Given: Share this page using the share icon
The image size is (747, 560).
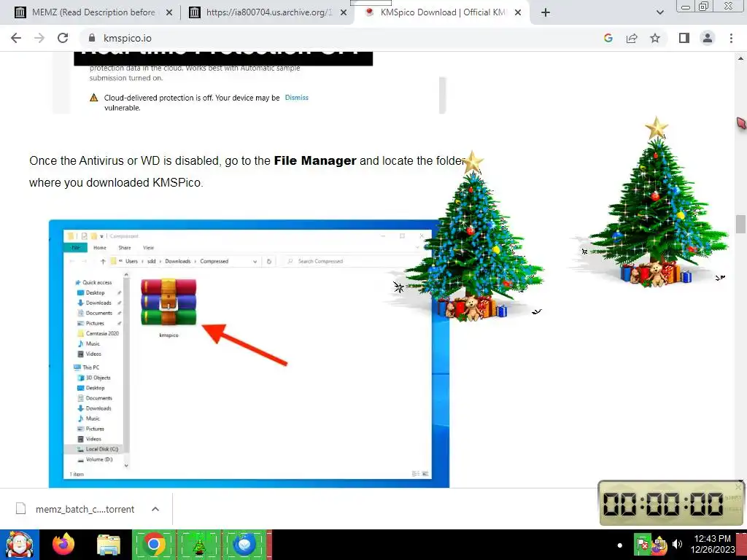Looking at the screenshot, I should coord(632,38).
